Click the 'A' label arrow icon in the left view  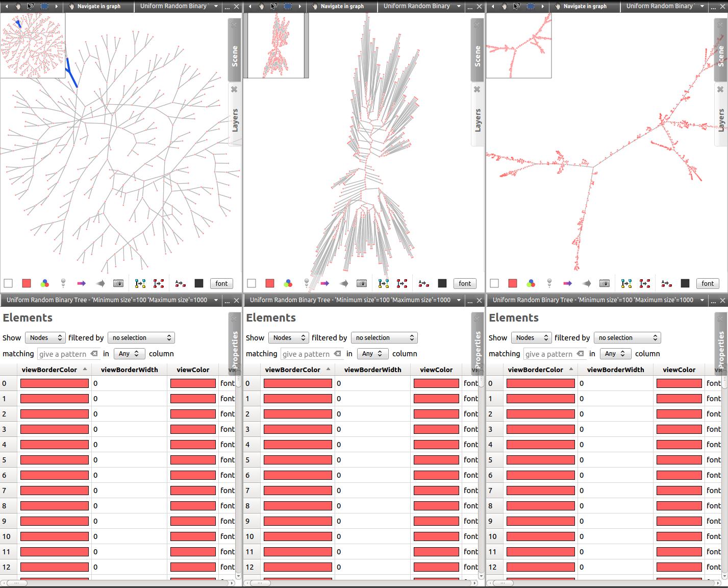tap(180, 283)
